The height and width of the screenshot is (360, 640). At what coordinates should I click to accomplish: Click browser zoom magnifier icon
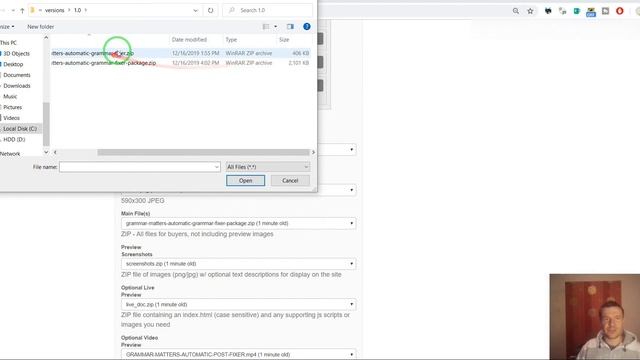[516, 11]
